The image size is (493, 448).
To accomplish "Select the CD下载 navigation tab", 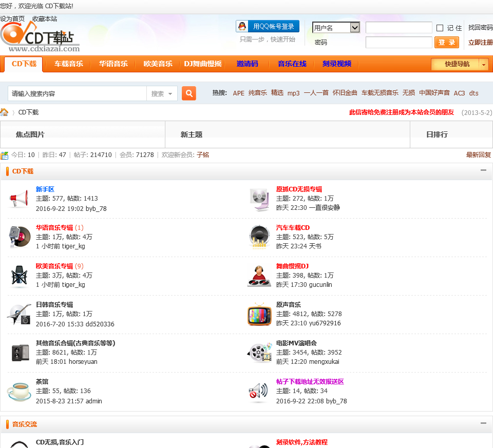I will pos(24,64).
